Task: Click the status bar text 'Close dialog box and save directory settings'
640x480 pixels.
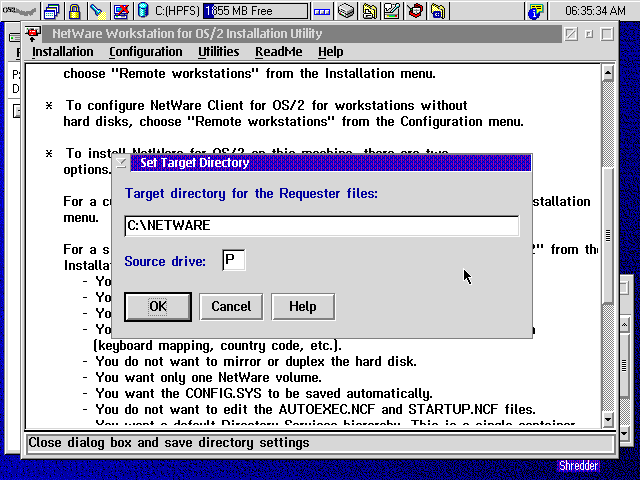Action: (x=169, y=443)
